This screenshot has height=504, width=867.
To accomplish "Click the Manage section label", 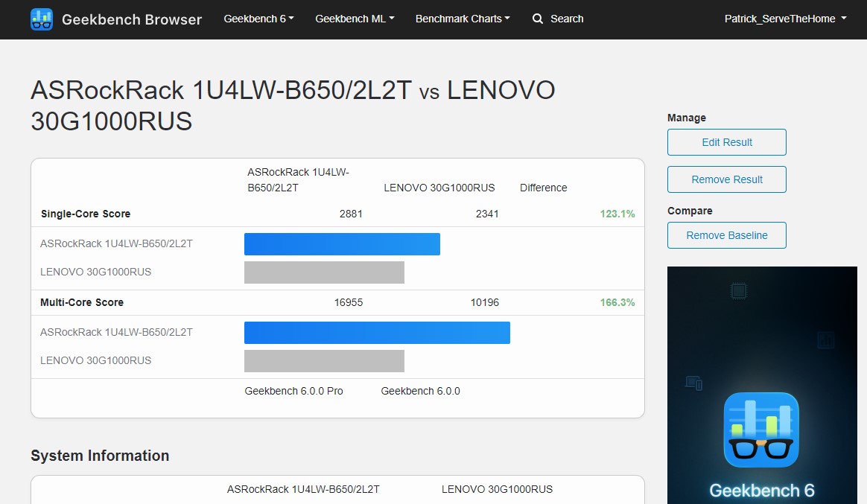I will coord(686,118).
